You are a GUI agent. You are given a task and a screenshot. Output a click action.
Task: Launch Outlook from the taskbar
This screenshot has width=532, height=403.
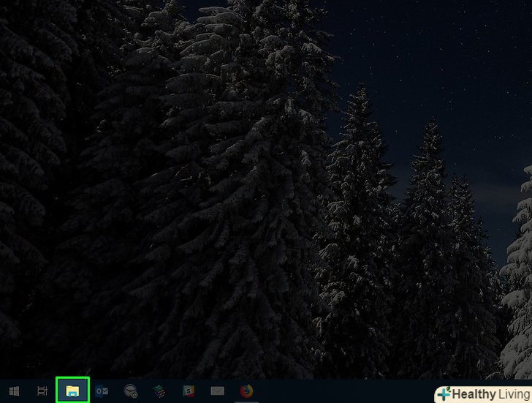point(102,391)
